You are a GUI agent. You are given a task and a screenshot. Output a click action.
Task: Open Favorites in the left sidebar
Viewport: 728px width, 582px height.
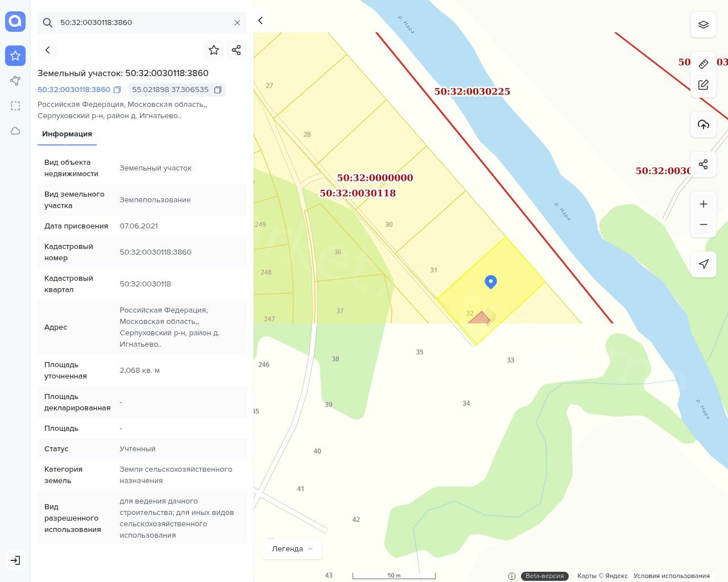15,56
